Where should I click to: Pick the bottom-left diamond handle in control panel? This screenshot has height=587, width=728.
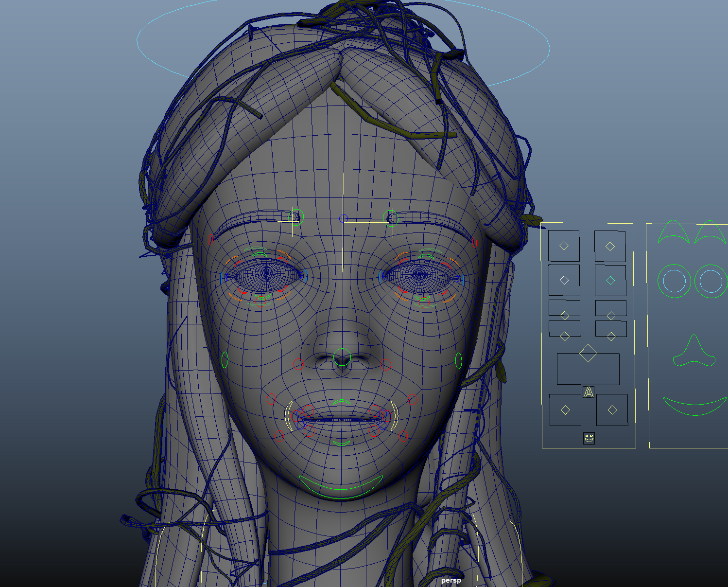pos(565,410)
